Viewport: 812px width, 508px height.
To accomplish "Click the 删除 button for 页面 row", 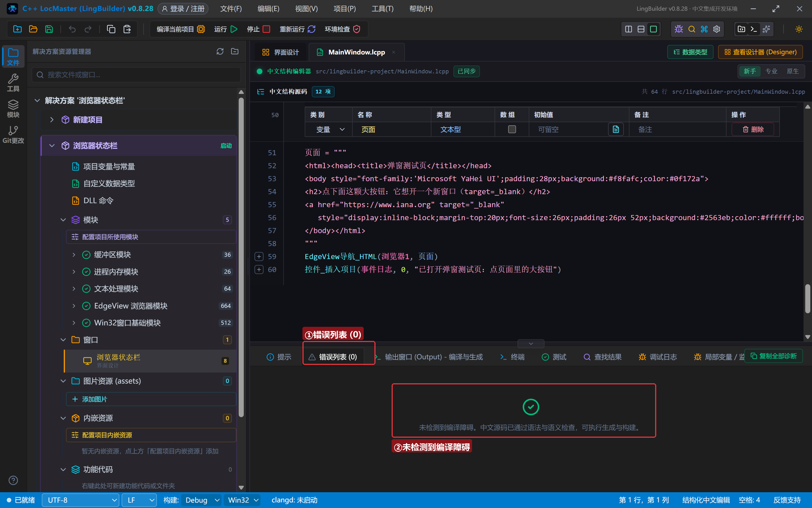I will coord(753,129).
